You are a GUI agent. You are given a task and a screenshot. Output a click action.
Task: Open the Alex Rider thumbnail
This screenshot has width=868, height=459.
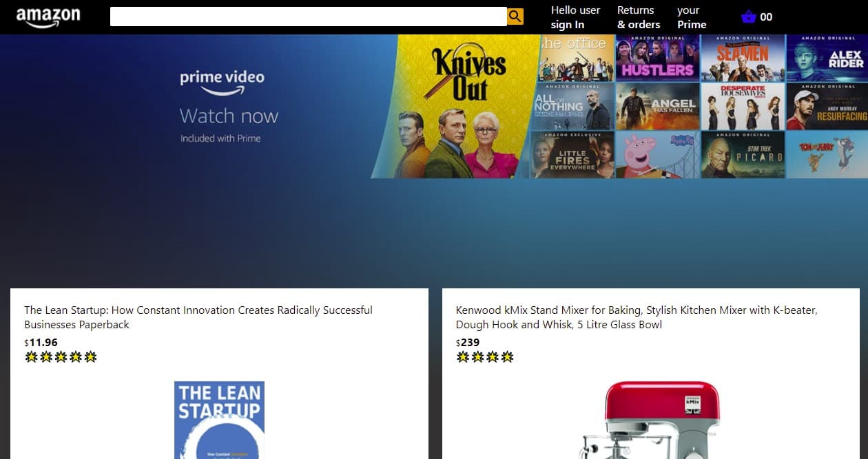pyautogui.click(x=827, y=58)
